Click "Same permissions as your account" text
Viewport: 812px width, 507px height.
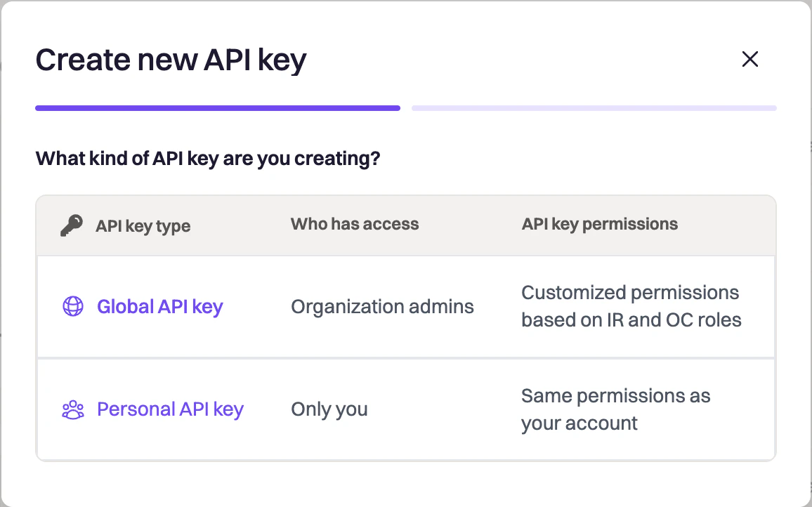pos(615,396)
